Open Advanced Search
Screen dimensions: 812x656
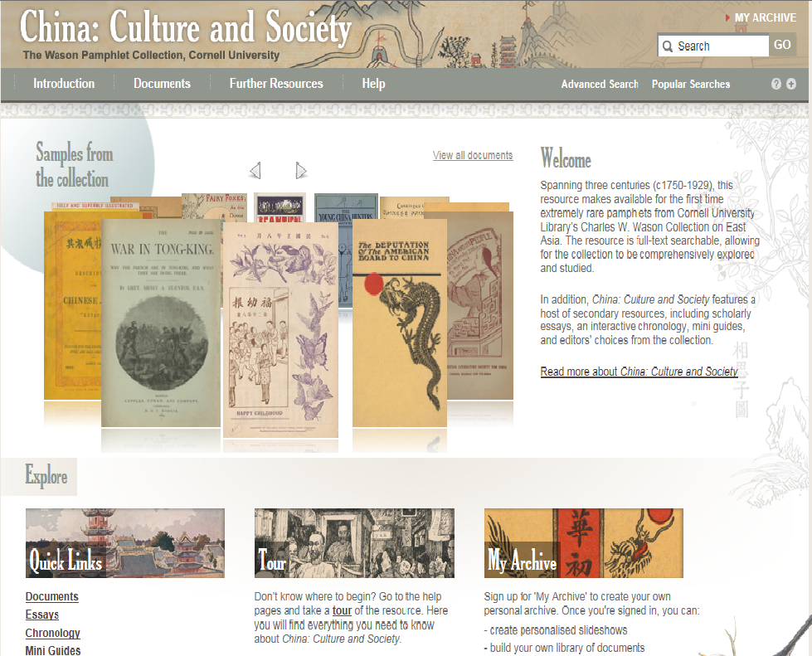[x=600, y=84]
